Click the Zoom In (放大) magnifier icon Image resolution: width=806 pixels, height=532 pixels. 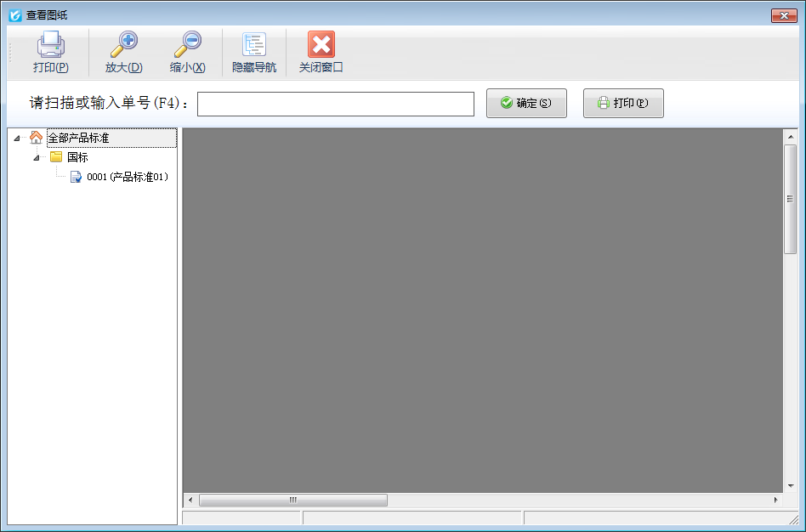[x=123, y=45]
